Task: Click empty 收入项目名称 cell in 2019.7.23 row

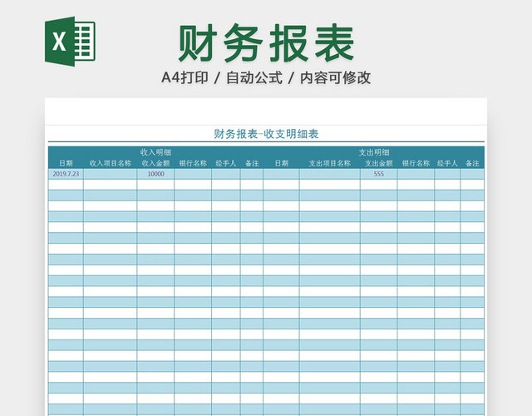Action: click(x=111, y=174)
